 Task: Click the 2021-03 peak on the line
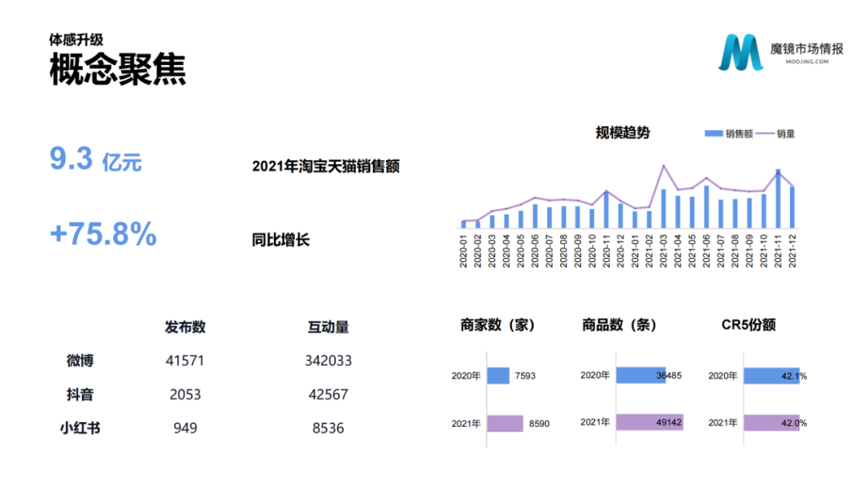click(x=663, y=166)
